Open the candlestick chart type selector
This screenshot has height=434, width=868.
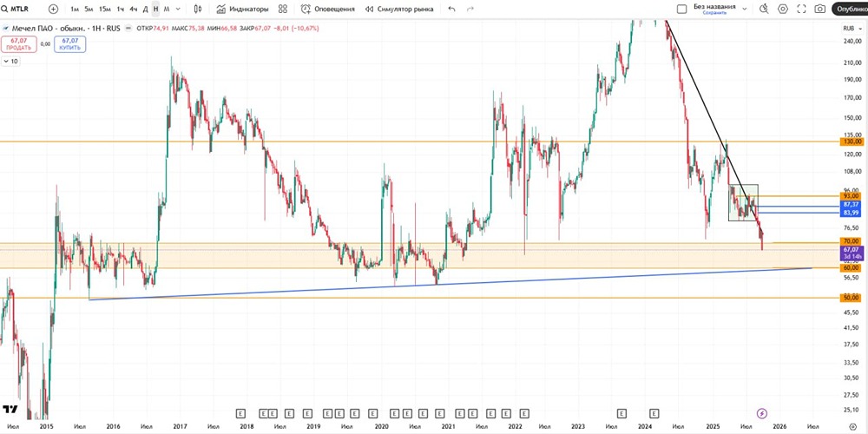click(x=198, y=9)
